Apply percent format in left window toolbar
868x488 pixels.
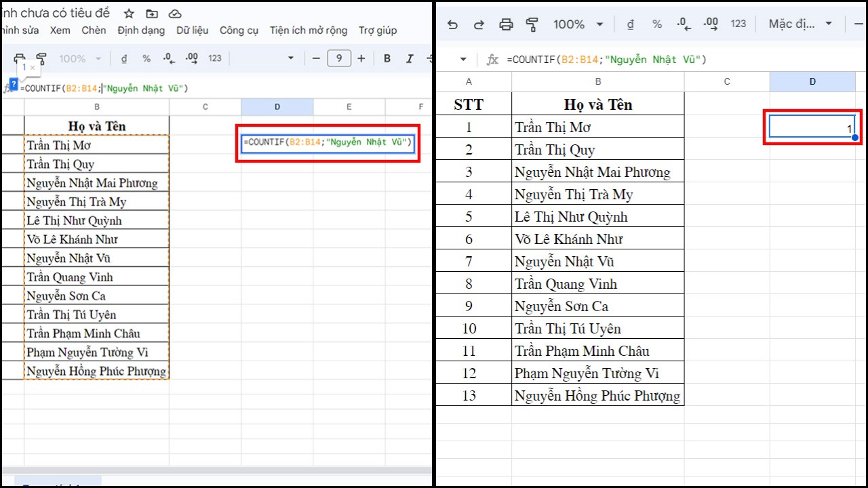[x=146, y=59]
